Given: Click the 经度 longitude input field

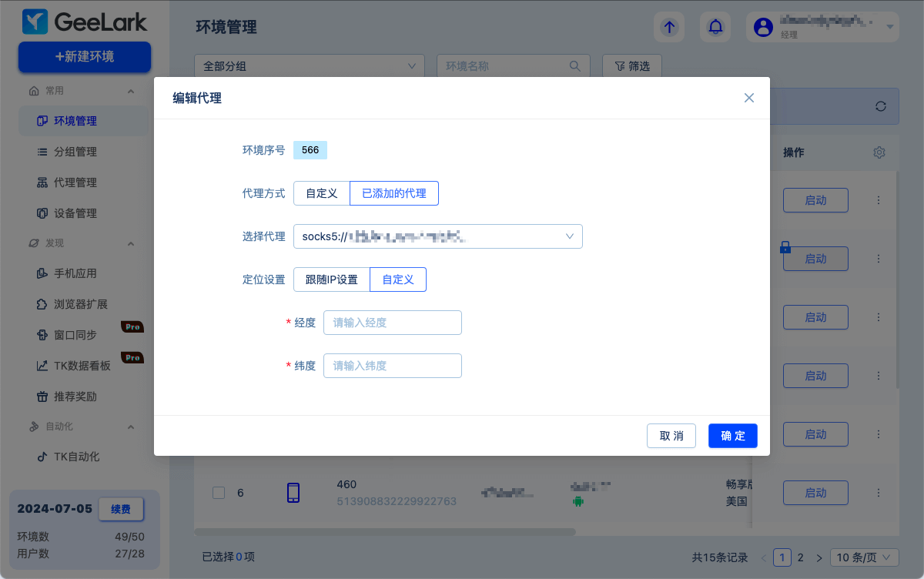Looking at the screenshot, I should pyautogui.click(x=392, y=323).
